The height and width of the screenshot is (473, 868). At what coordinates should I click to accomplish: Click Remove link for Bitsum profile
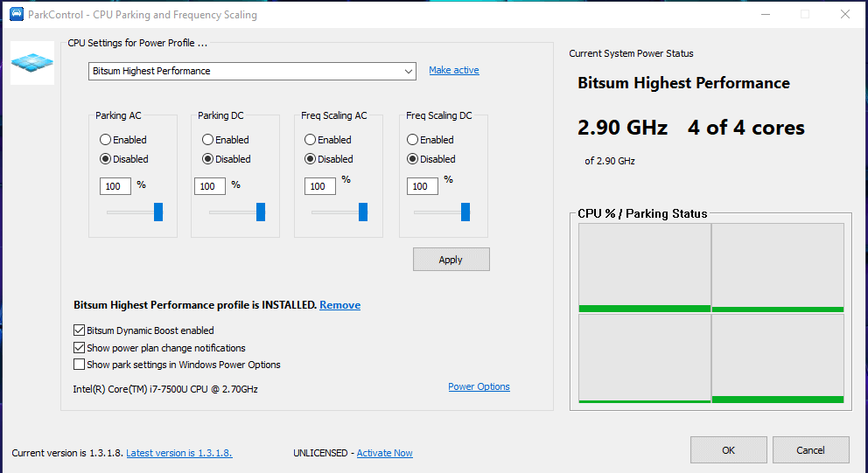point(339,305)
